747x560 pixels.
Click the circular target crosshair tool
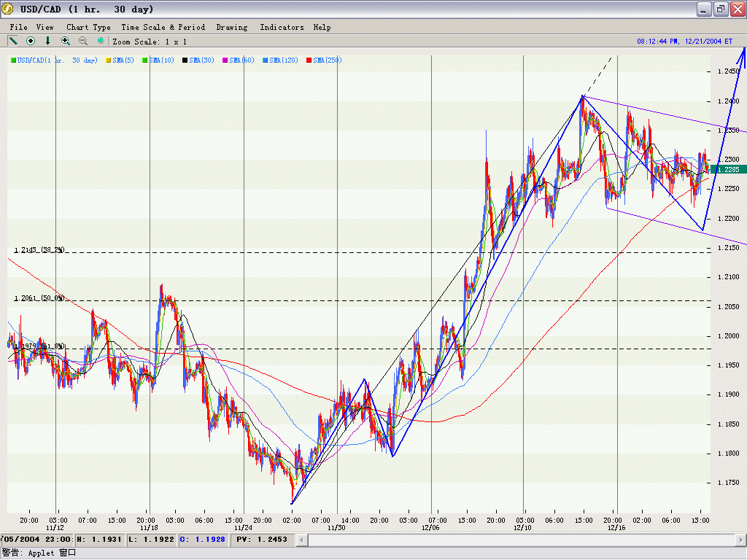click(31, 41)
